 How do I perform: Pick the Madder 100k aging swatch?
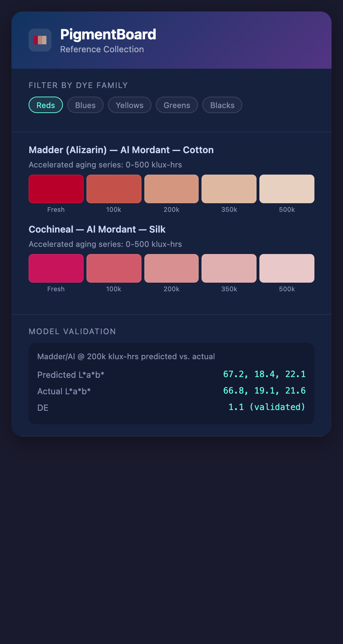pyautogui.click(x=114, y=189)
